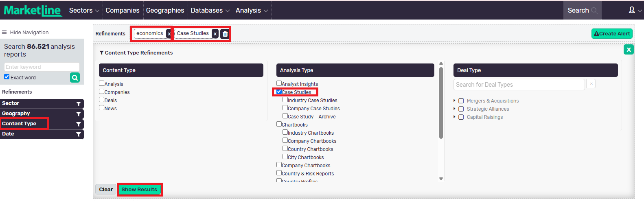644x201 pixels.
Task: Check the Strategic Alliances deal type
Action: pos(461,109)
